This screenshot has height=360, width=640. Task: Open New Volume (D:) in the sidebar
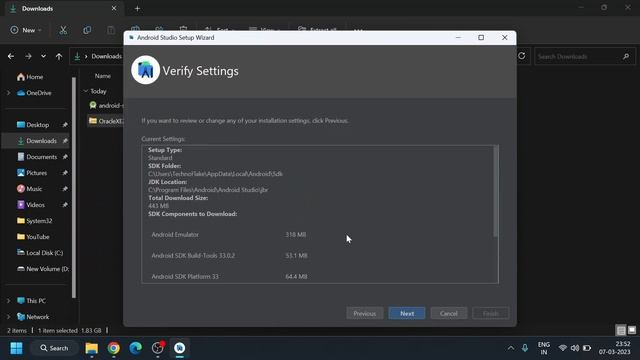click(42, 269)
